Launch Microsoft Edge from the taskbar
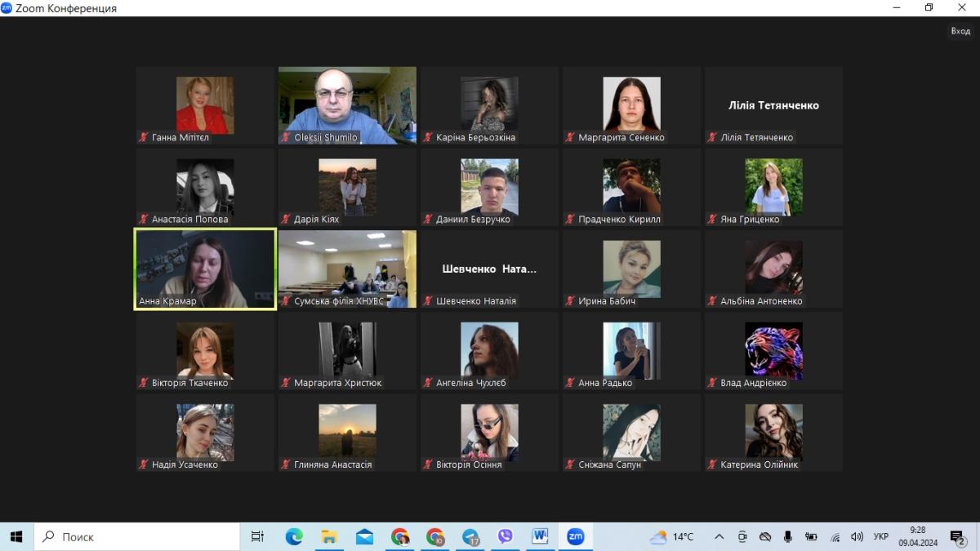Screen dimensions: 980x551 click(294, 536)
